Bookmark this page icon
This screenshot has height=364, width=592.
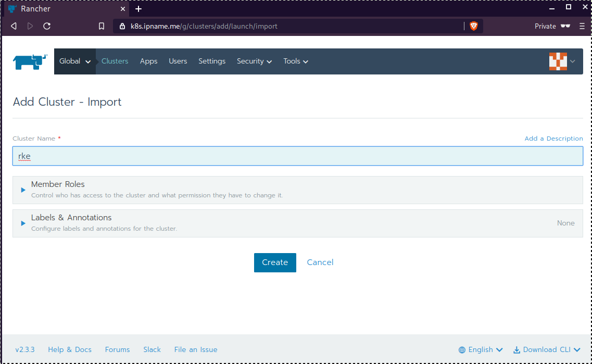coord(102,26)
